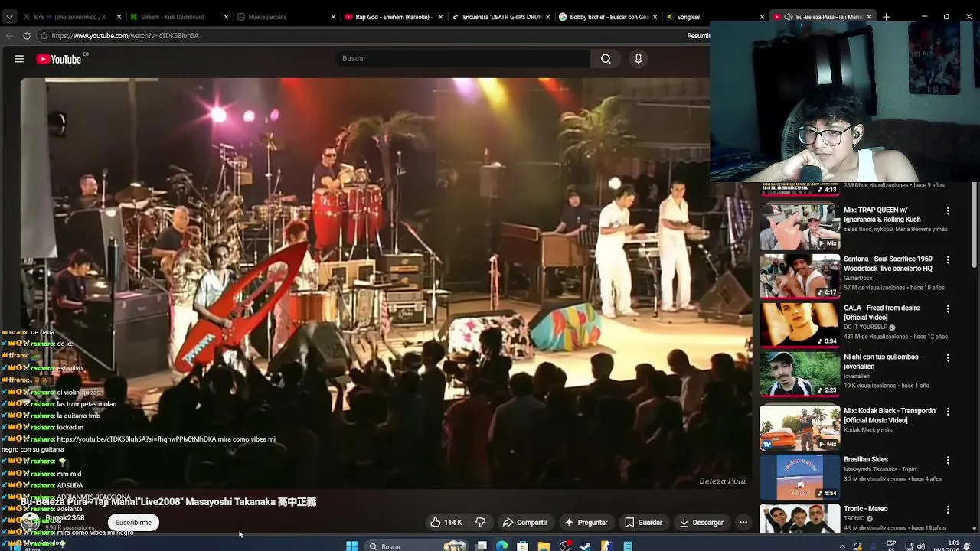Open a new browser tab with plus

(886, 17)
